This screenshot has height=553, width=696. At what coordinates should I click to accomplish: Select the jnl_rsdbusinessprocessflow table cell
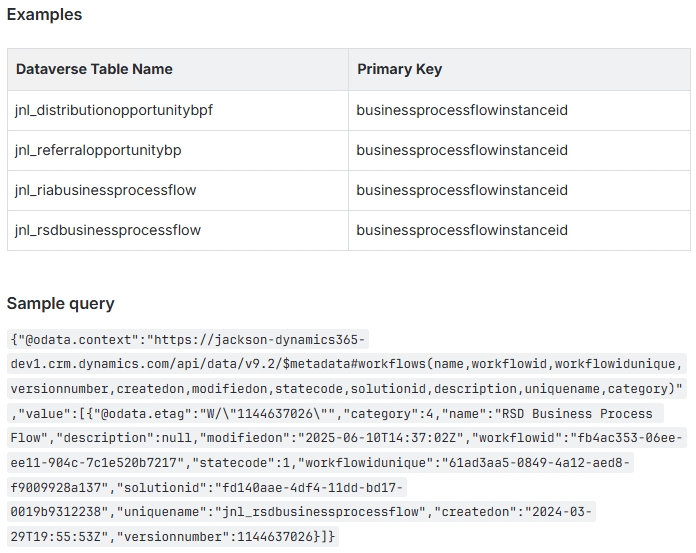(x=108, y=230)
